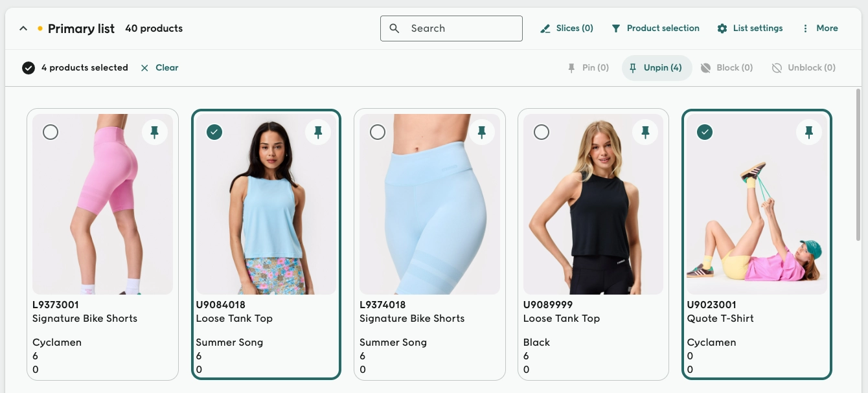Click pin icon on Black Loose Tank Top

[x=645, y=132]
